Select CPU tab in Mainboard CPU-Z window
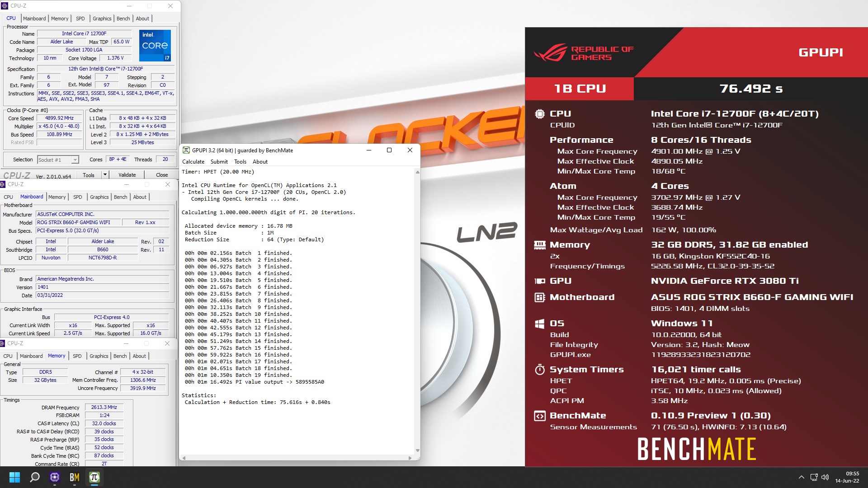The width and height of the screenshot is (868, 488). point(8,197)
